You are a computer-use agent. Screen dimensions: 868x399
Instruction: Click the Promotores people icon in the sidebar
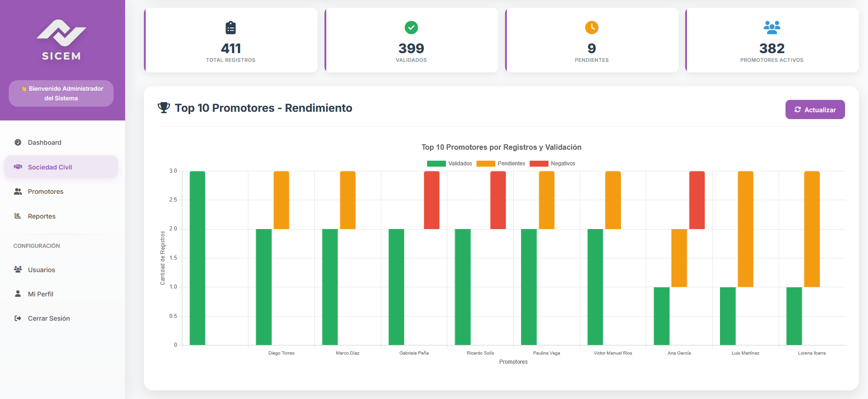point(18,191)
